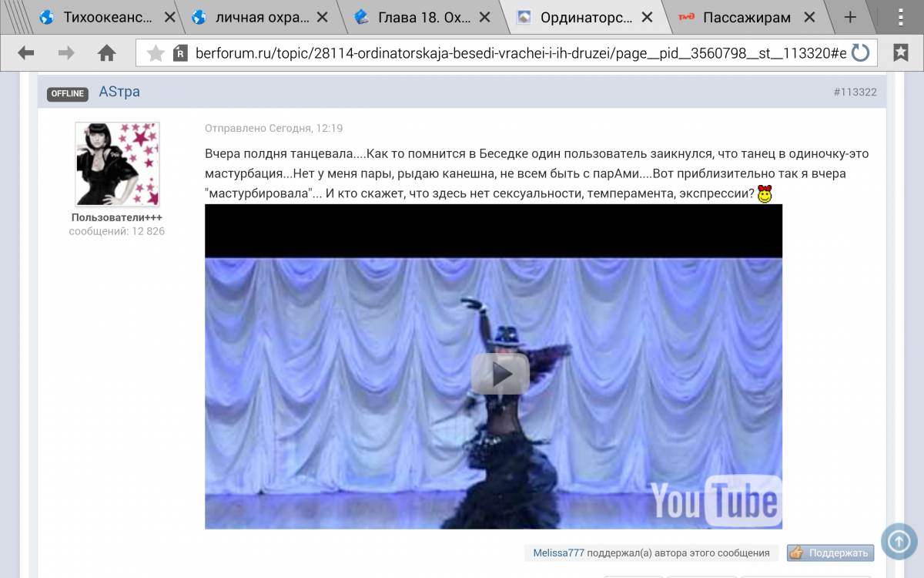This screenshot has width=924, height=578.
Task: Click the browser forward arrow
Action: [66, 52]
